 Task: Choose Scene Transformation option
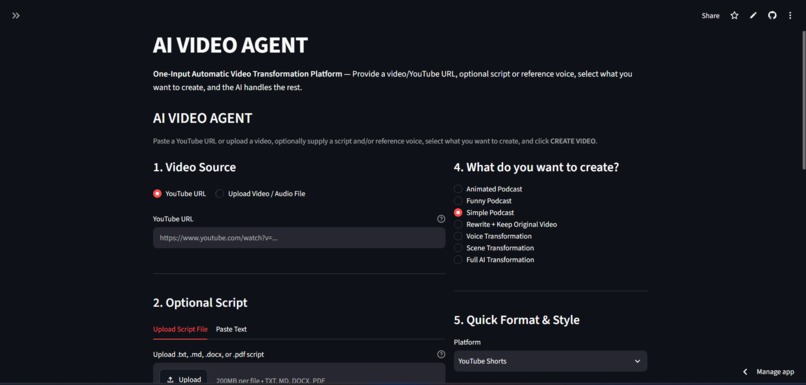pos(494,248)
